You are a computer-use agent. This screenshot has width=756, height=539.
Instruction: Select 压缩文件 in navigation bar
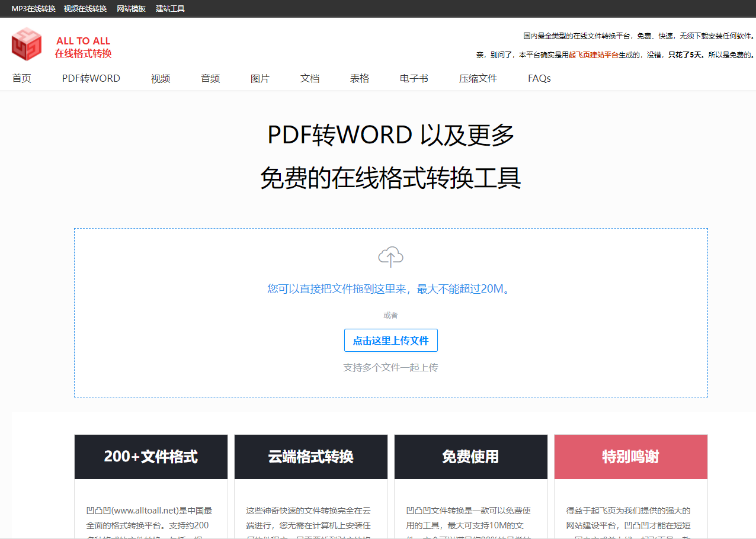pyautogui.click(x=478, y=78)
